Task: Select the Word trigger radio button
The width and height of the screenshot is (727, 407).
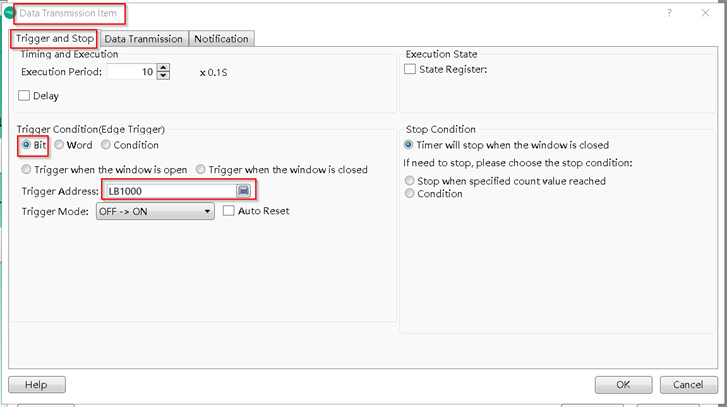Action: coord(59,145)
